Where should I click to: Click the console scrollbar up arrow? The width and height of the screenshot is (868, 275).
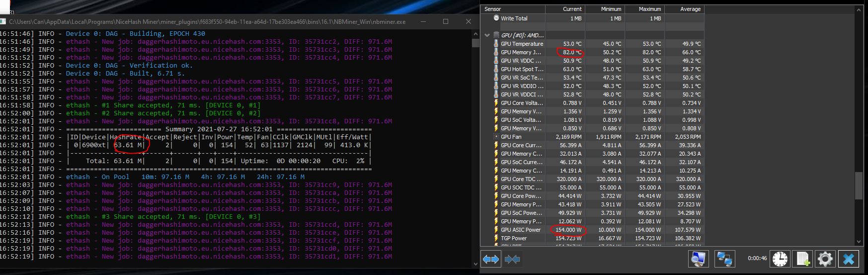point(475,33)
